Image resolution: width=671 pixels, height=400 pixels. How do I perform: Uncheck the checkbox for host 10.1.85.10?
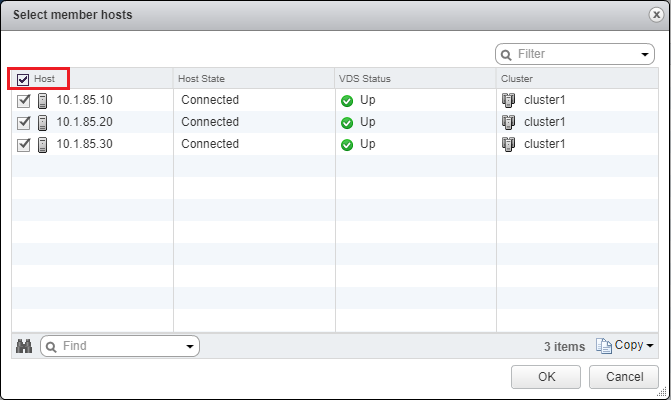[24, 101]
